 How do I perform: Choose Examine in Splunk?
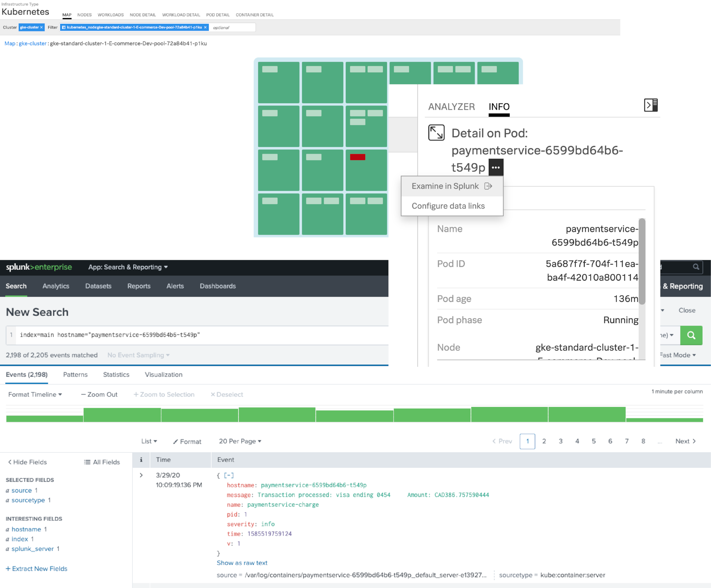click(452, 186)
